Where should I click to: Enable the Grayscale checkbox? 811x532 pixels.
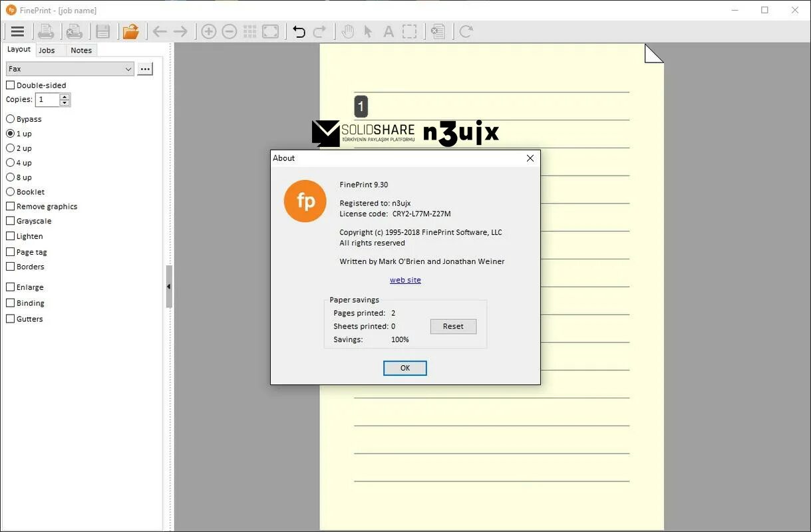(11, 221)
